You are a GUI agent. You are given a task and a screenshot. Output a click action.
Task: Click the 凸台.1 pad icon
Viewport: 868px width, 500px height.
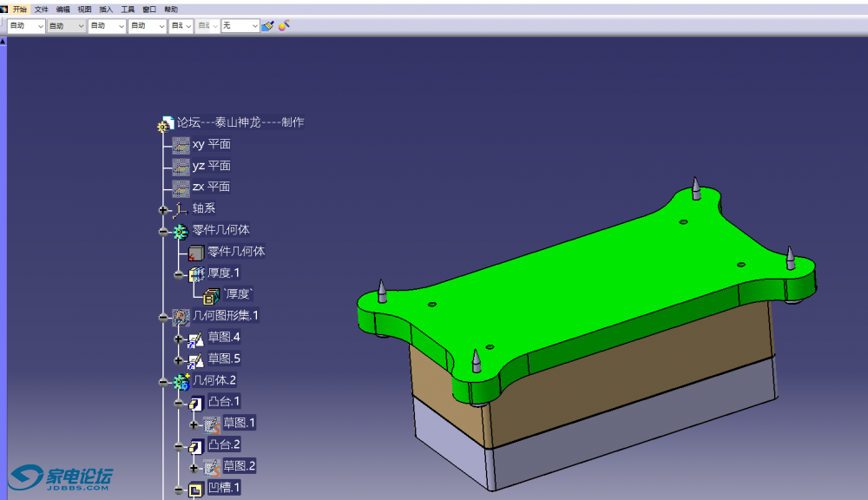click(x=196, y=402)
